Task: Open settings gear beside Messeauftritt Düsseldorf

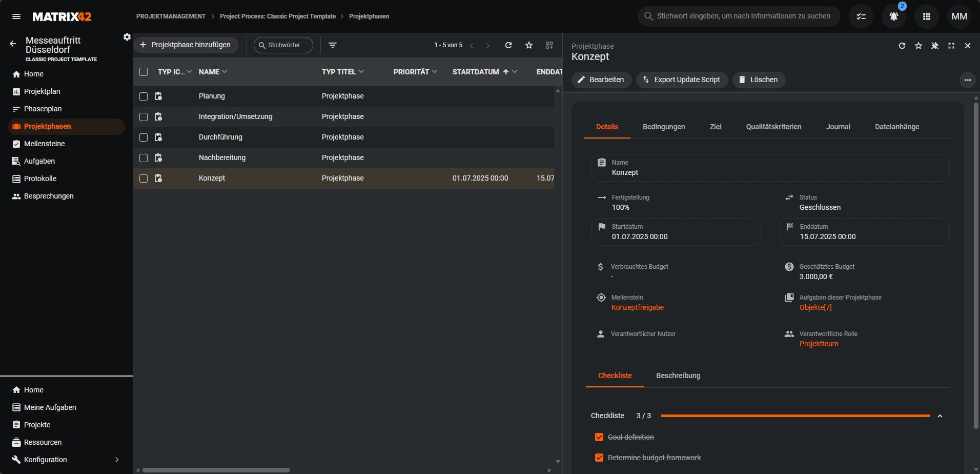Action: coord(127,37)
